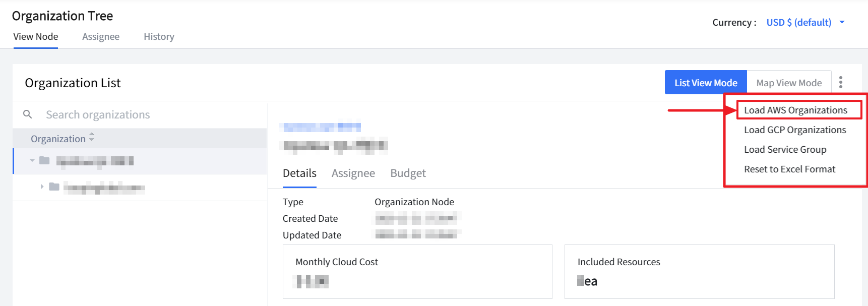
Task: Choose Load Service Group option
Action: 785,149
